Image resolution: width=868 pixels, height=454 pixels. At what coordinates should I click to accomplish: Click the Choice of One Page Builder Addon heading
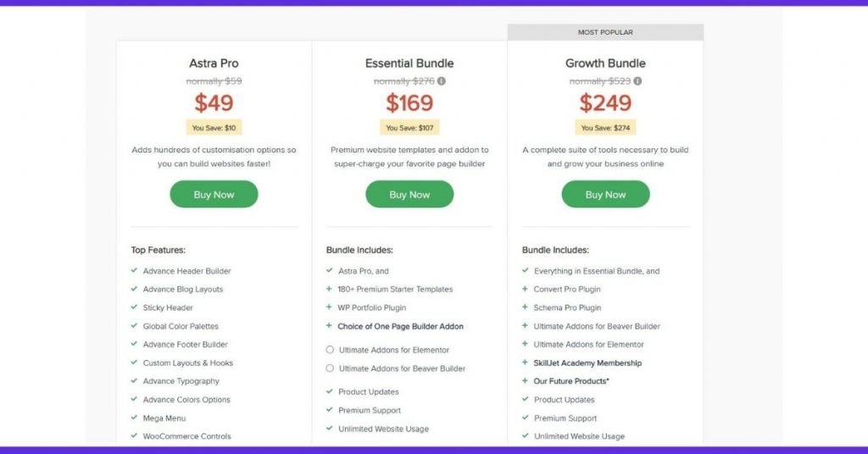click(400, 326)
